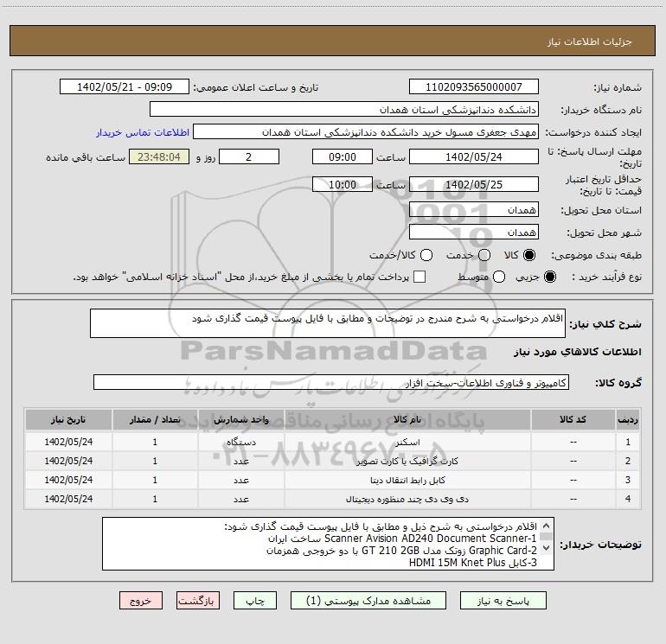
Task: Click the ردیف column header
Action: [628, 419]
